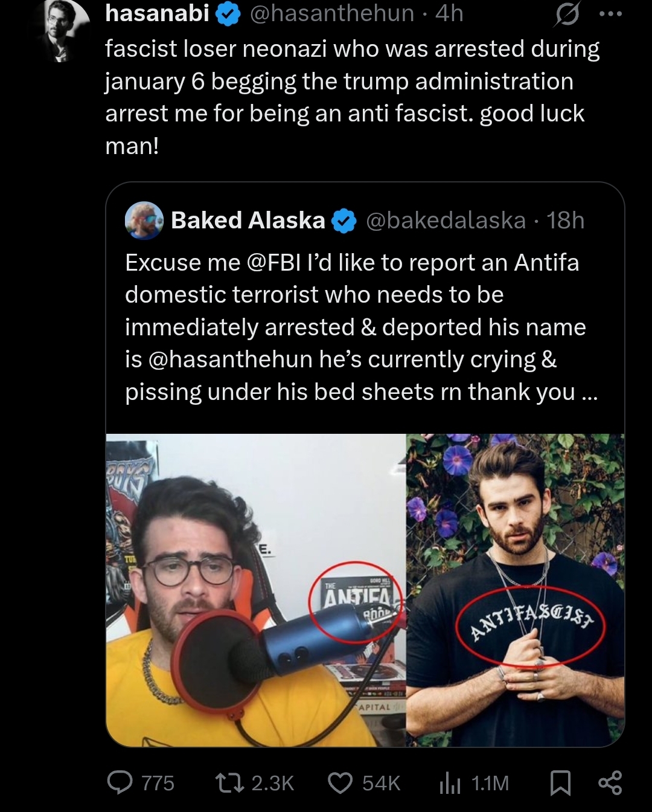Open the hasanabi display name
The width and height of the screenshot is (652, 812).
pos(157,13)
